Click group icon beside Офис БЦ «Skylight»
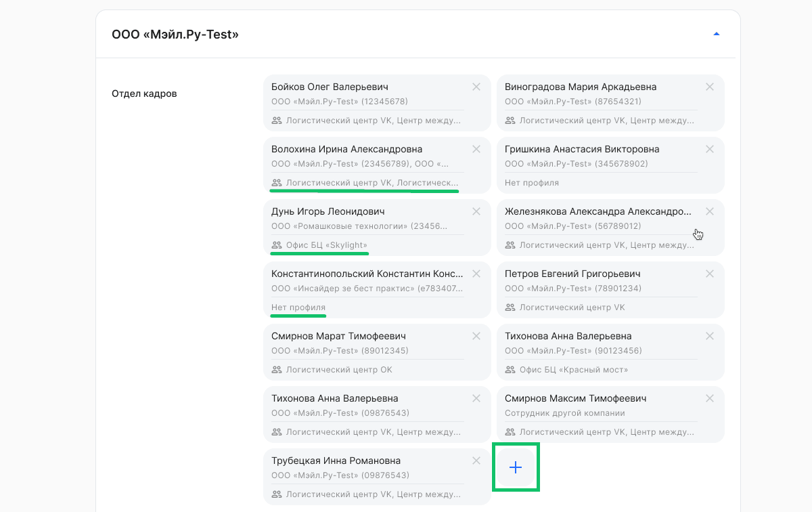The width and height of the screenshot is (812, 512). pos(276,245)
